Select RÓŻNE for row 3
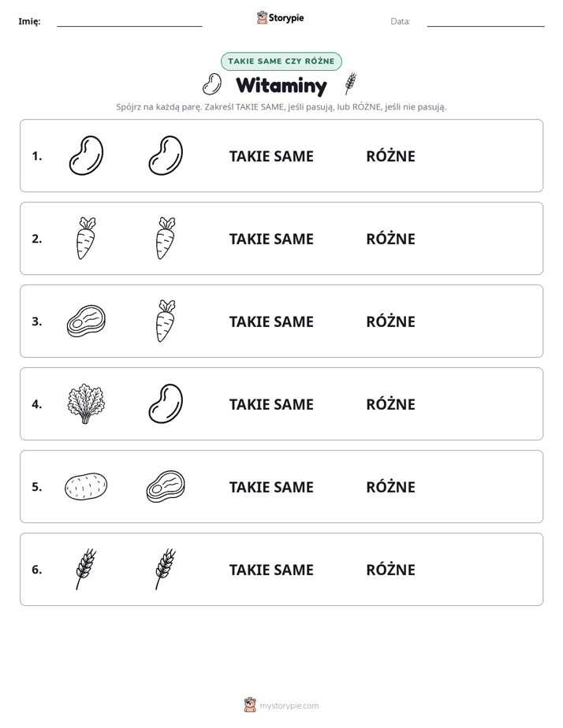563x728 pixels. pyautogui.click(x=390, y=321)
